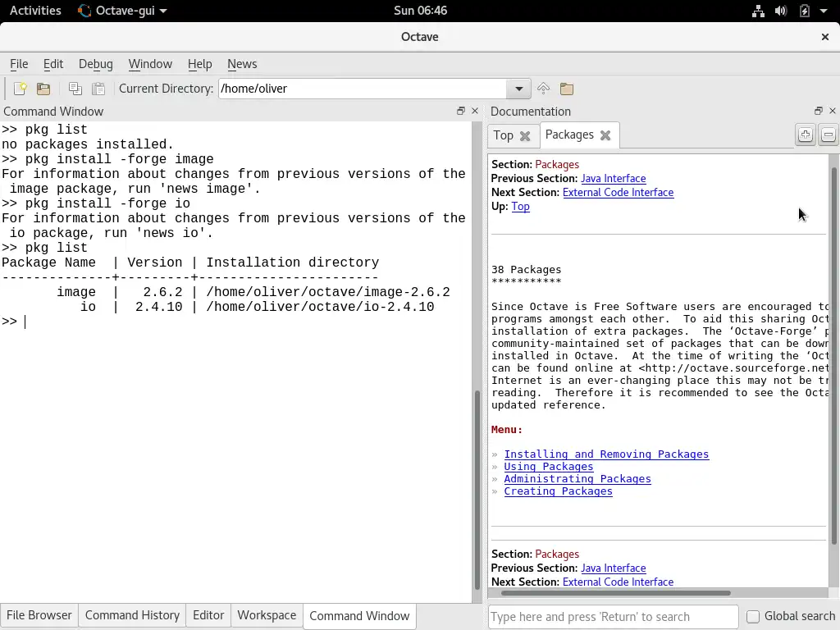Click the Documentation vertical scrollbar
Image resolution: width=840 pixels, height=630 pixels.
pos(833,356)
